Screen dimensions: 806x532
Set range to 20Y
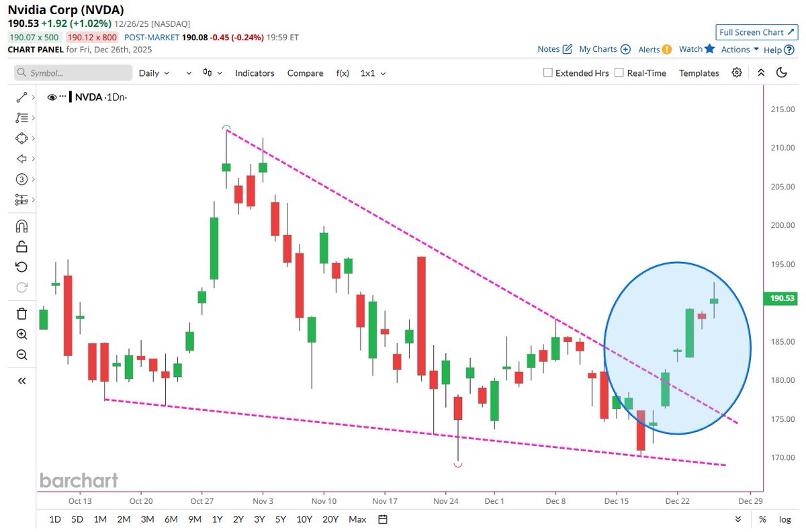click(330, 519)
